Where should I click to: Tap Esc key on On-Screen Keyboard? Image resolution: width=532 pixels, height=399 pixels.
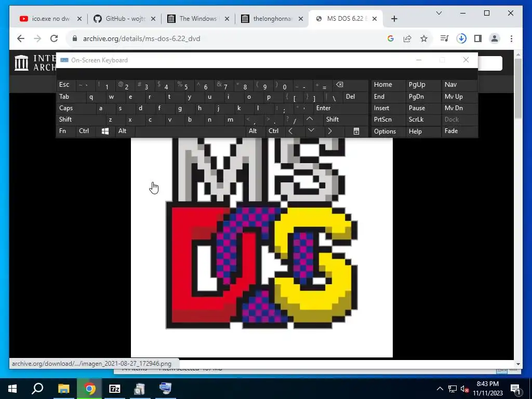coord(66,85)
